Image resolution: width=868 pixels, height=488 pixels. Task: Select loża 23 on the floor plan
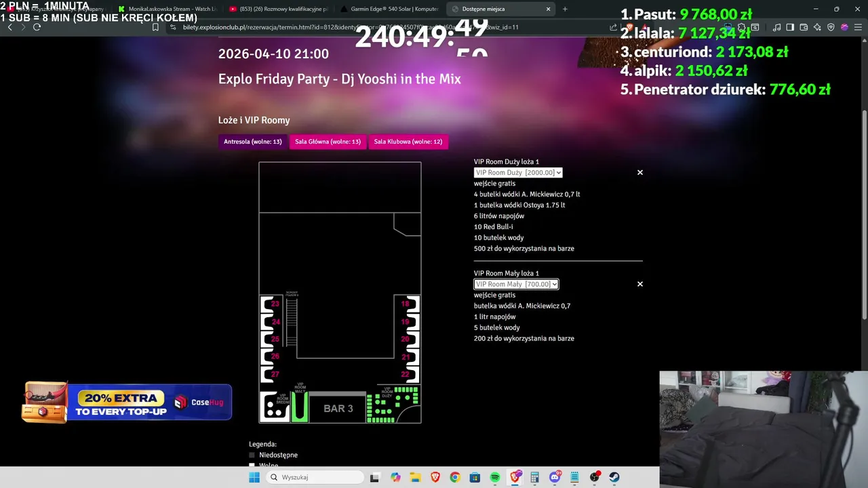tap(271, 304)
